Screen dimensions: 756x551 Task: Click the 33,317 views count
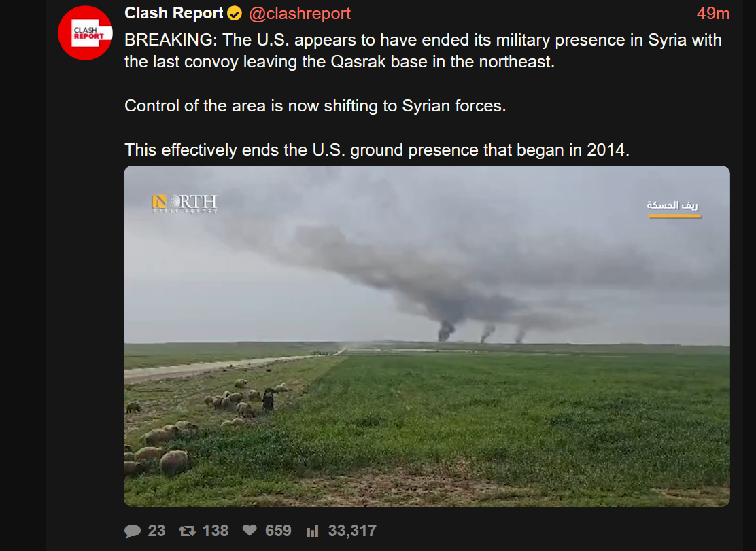[352, 531]
